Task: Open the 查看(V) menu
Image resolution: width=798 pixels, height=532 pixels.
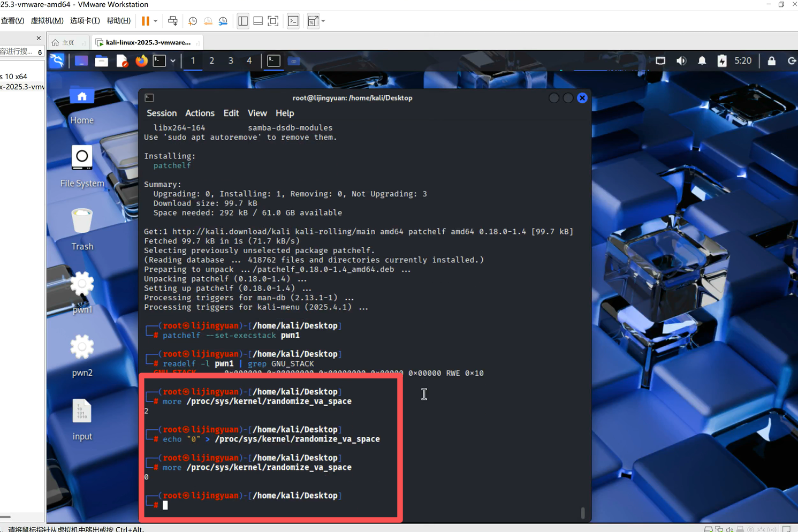Action: point(12,21)
